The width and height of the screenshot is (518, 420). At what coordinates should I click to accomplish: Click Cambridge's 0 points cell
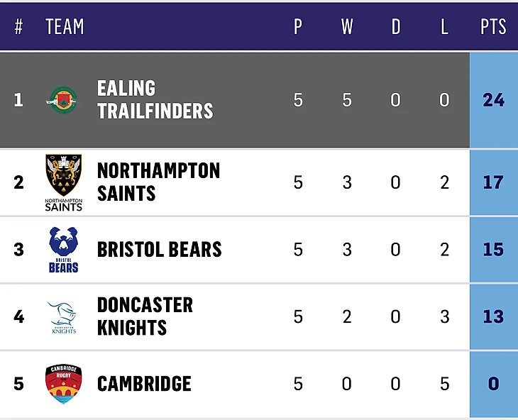[x=493, y=384]
